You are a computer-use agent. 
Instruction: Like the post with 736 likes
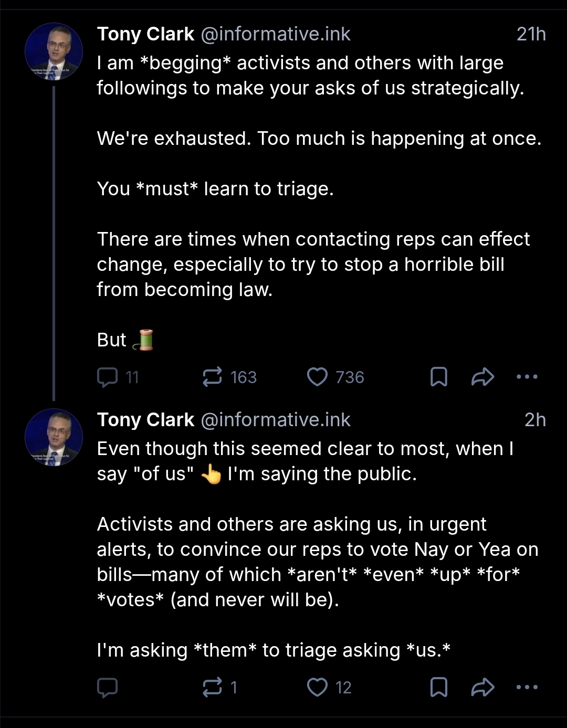pos(317,377)
